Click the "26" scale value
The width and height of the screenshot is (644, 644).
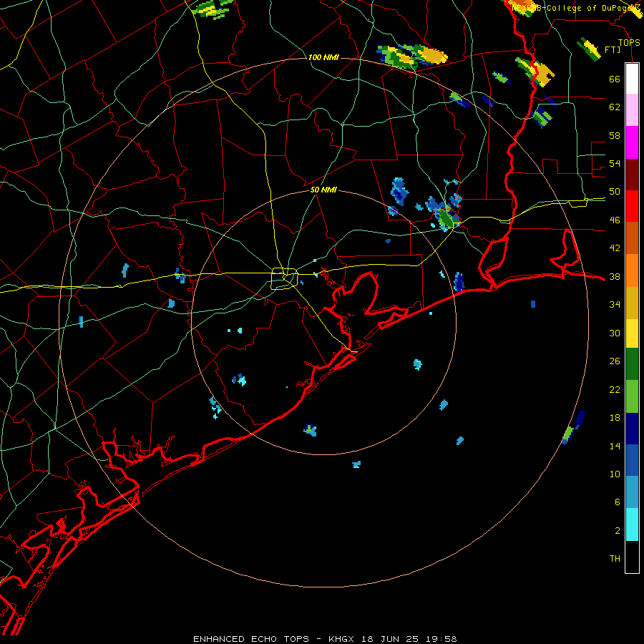coord(615,361)
